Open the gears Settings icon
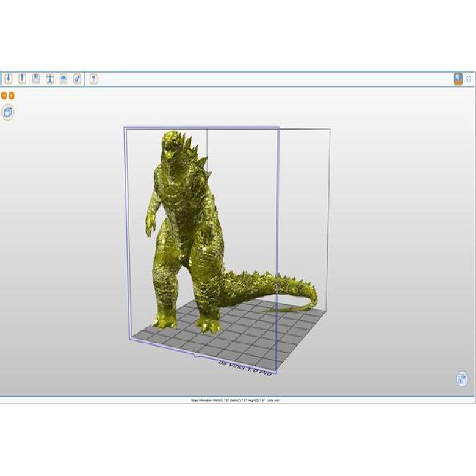The image size is (476, 476). click(x=77, y=79)
